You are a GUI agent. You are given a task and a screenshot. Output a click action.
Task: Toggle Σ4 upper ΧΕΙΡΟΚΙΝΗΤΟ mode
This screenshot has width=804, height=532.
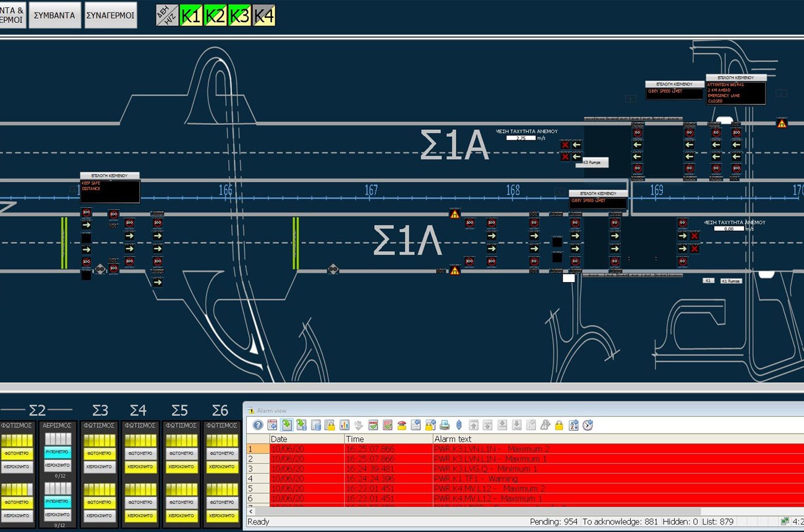pos(140,467)
